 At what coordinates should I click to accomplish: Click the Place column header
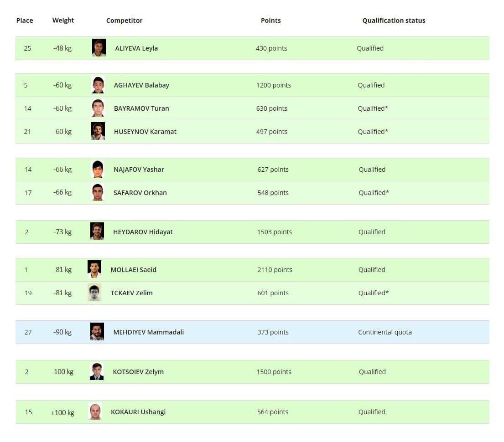(x=25, y=21)
